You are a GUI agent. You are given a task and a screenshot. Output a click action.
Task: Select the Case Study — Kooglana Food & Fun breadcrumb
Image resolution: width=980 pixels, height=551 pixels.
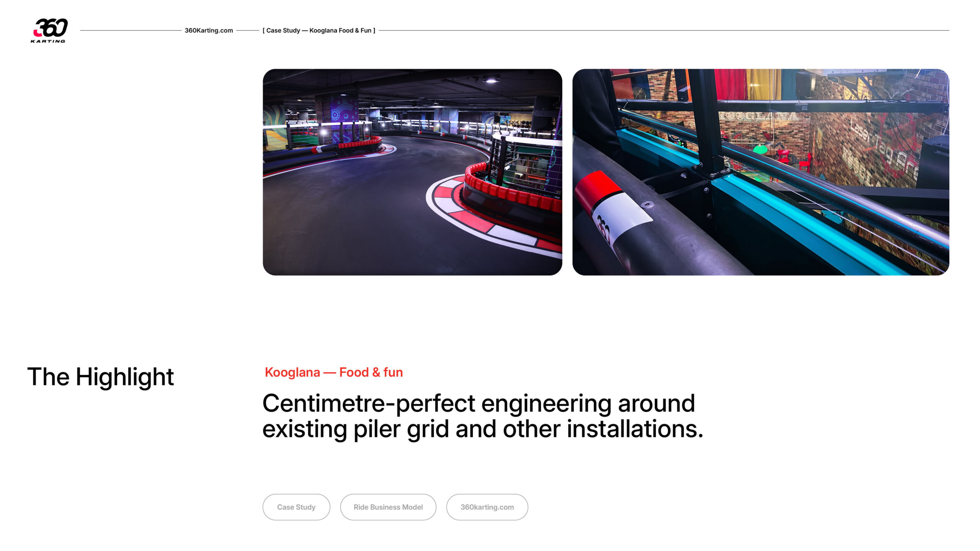pos(319,30)
